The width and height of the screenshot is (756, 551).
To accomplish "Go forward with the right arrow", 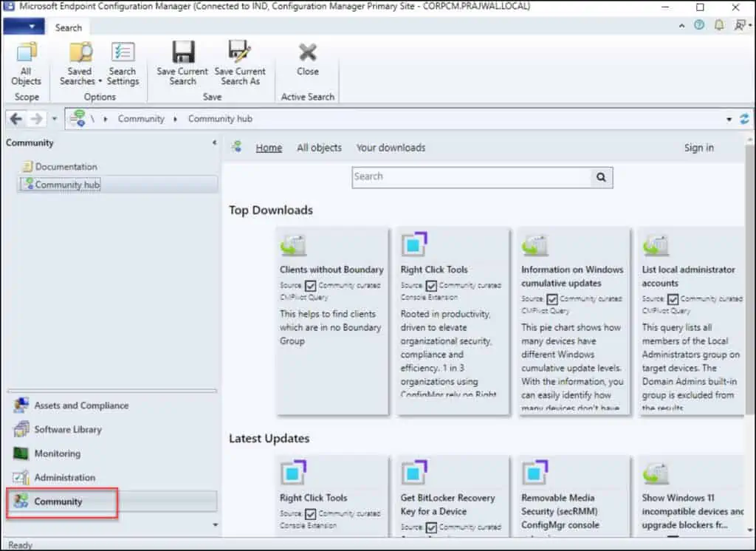I will click(36, 119).
